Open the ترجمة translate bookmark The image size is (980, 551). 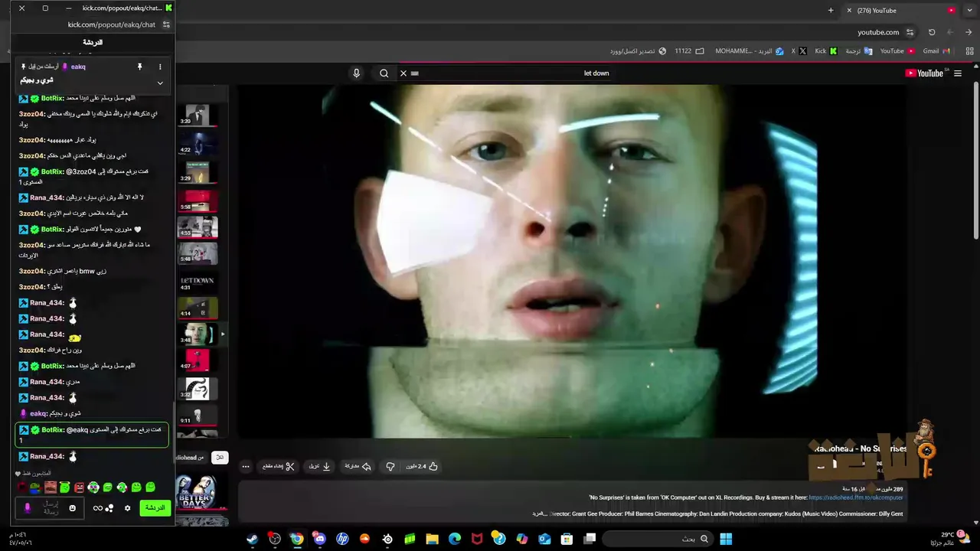click(859, 51)
